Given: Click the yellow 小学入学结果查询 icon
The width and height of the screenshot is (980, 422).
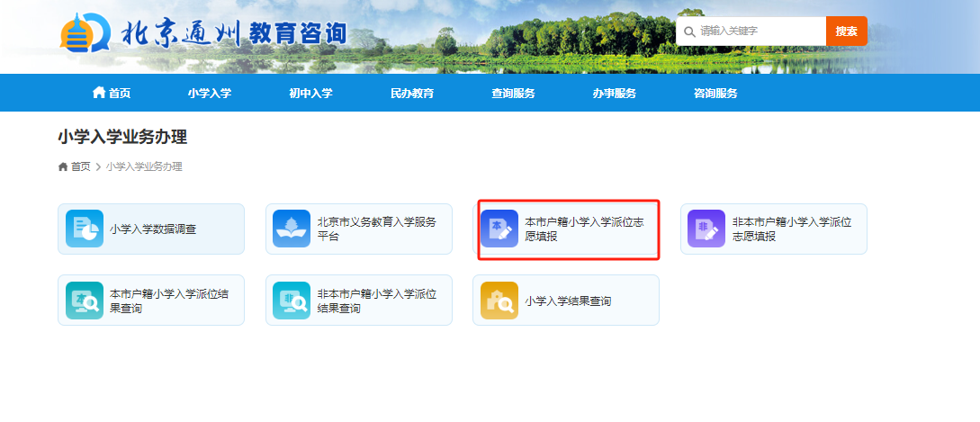Looking at the screenshot, I should point(499,301).
